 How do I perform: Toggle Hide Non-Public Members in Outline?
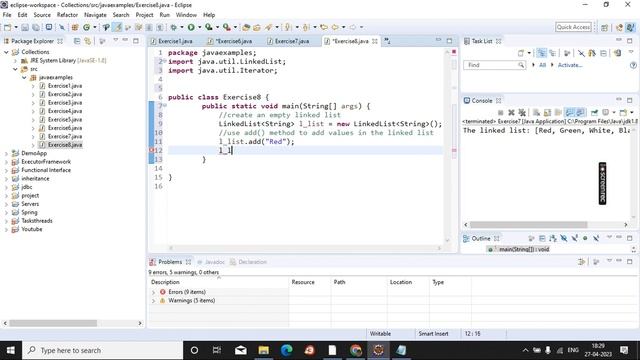tap(585, 238)
